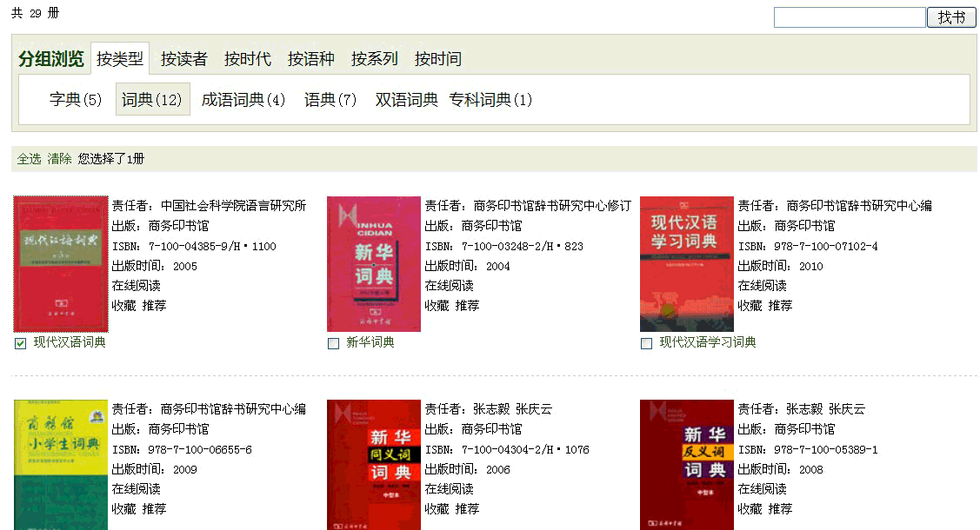This screenshot has height=530, width=980.
Task: Click the 分组浏览 heading
Action: (50, 59)
